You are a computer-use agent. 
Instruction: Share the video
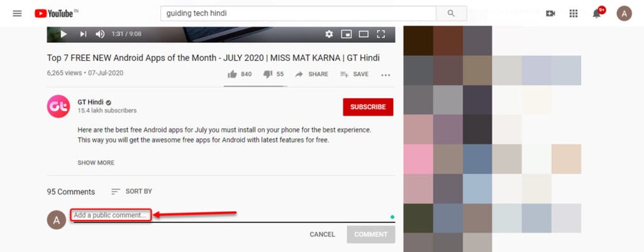tap(312, 74)
